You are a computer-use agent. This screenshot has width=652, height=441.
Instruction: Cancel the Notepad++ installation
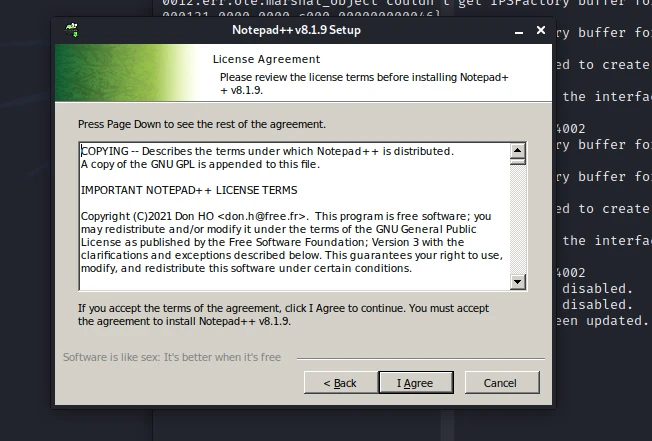(499, 383)
